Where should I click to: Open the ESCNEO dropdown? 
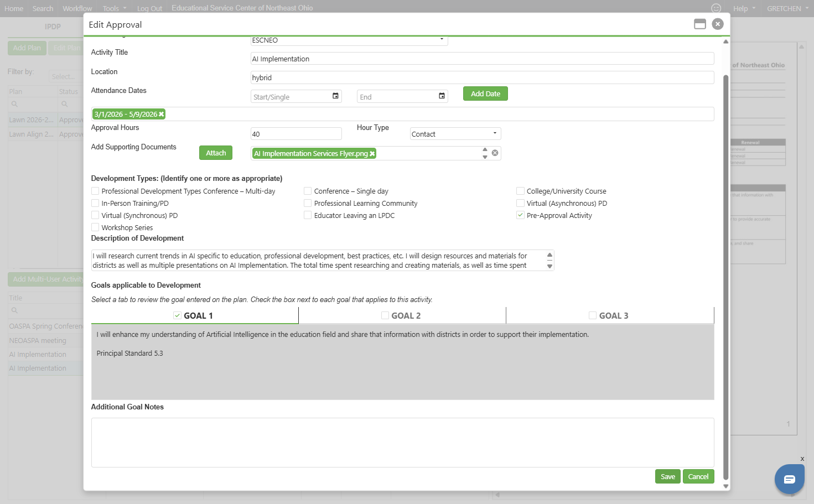349,40
